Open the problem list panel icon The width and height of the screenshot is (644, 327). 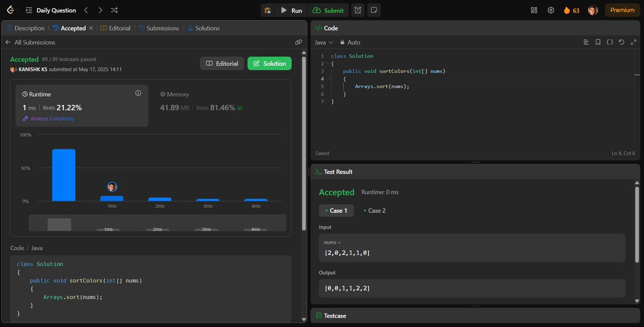point(28,10)
